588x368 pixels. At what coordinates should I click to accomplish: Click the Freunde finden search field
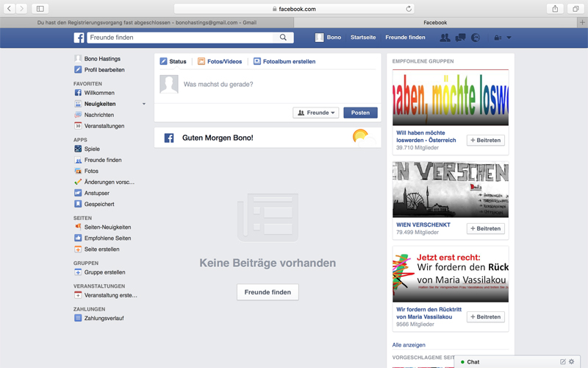pos(180,38)
